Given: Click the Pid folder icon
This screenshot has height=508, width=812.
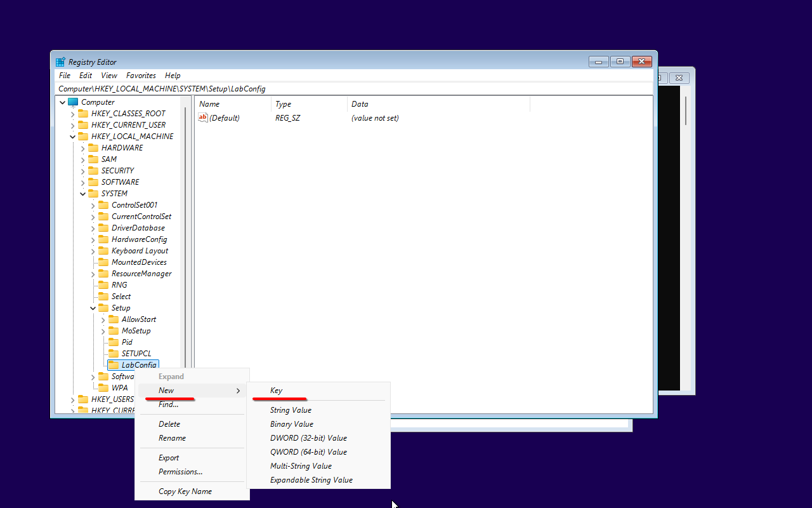Looking at the screenshot, I should (x=114, y=342).
